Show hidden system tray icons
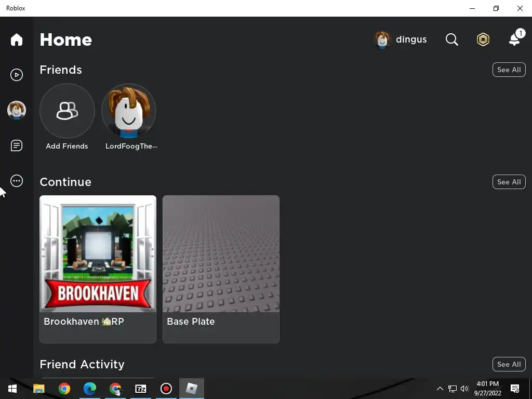 click(x=440, y=389)
